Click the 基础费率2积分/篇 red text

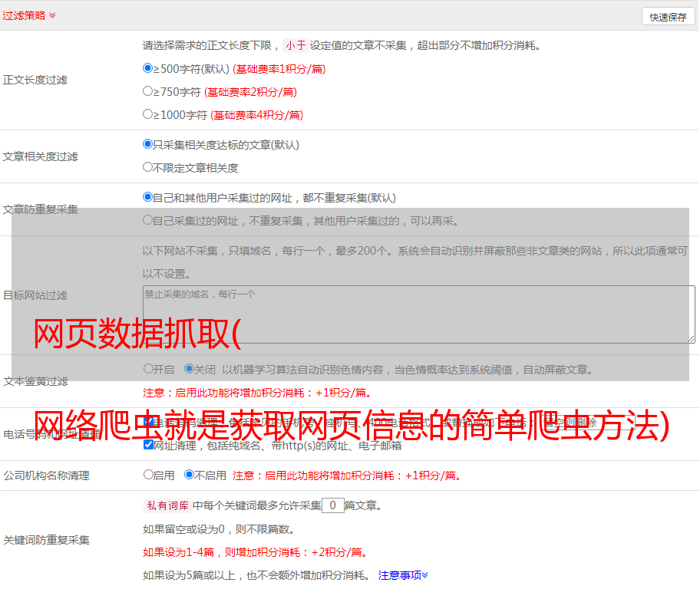250,92
